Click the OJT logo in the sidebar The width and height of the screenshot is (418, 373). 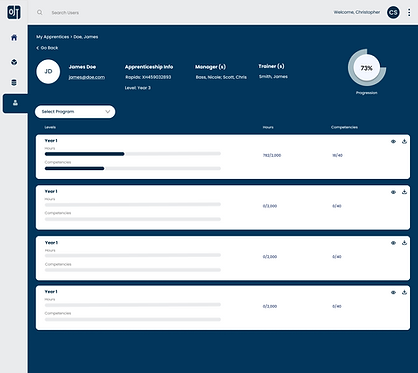14,13
